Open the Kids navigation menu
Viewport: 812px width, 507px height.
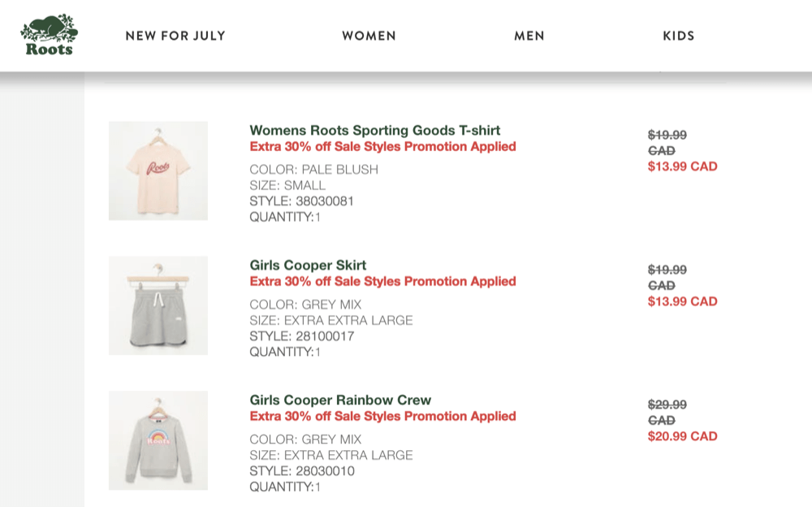tap(679, 36)
